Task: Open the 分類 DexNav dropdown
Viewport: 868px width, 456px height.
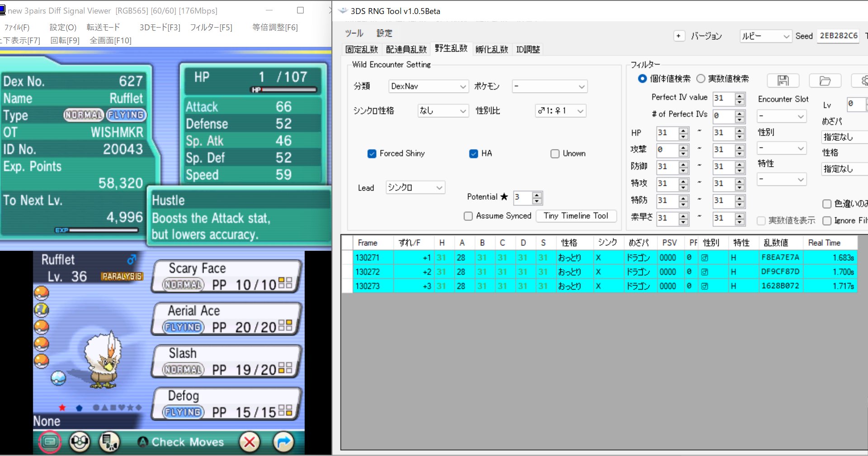Action: 428,86
